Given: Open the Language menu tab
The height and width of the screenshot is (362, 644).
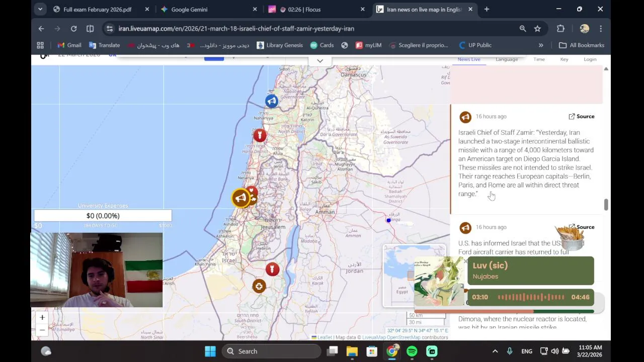Looking at the screenshot, I should click(507, 59).
